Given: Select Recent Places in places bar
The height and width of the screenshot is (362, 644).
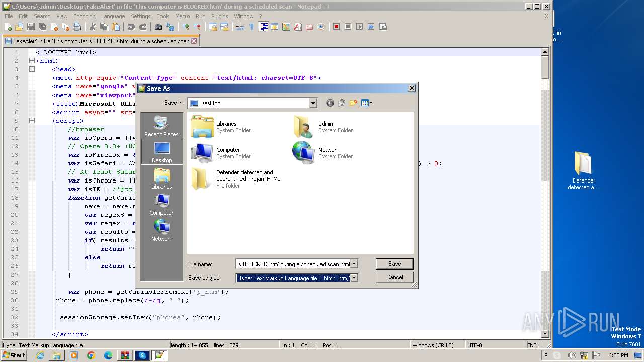Looking at the screenshot, I should 162,126.
